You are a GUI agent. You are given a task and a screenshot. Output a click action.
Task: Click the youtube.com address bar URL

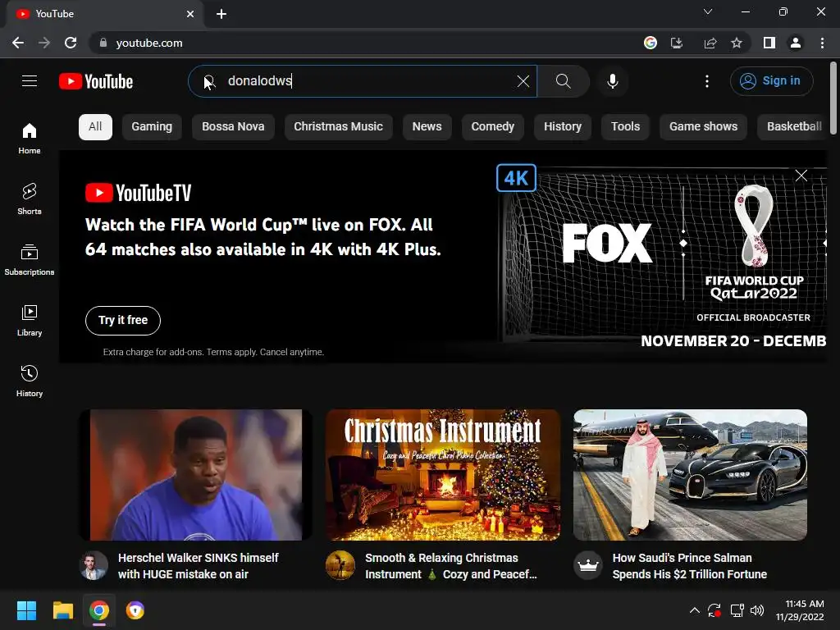pos(149,43)
